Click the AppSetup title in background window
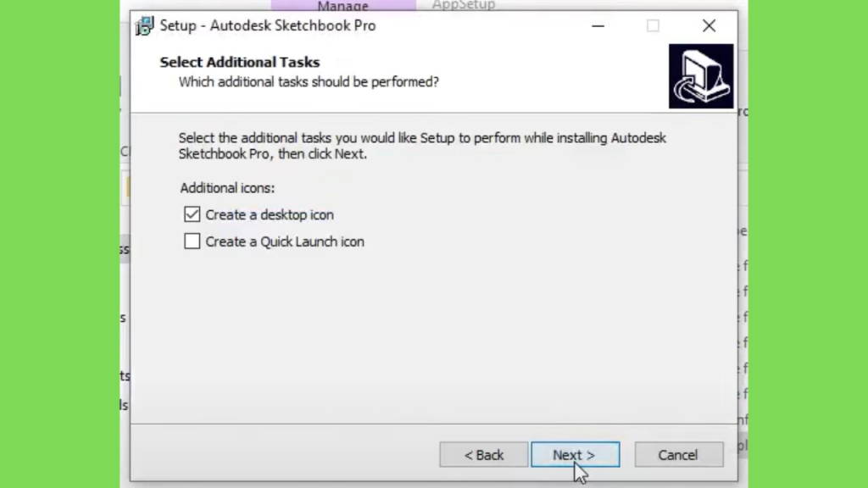The image size is (868, 488). [464, 5]
